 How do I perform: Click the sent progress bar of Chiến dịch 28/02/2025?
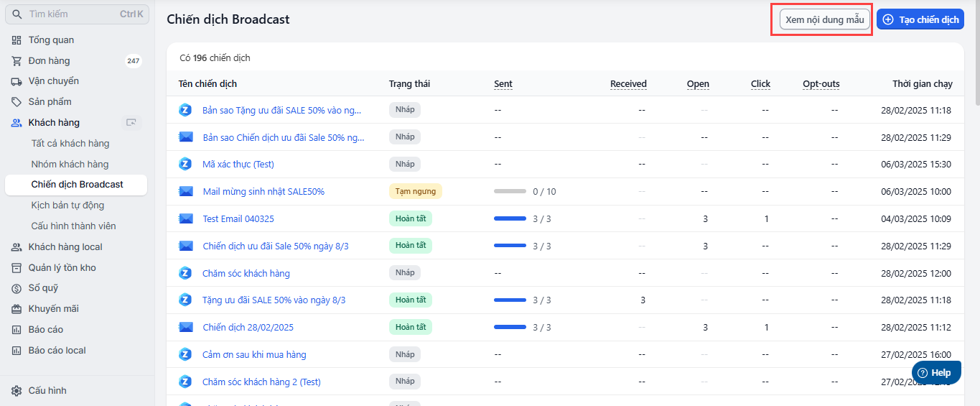click(x=510, y=328)
